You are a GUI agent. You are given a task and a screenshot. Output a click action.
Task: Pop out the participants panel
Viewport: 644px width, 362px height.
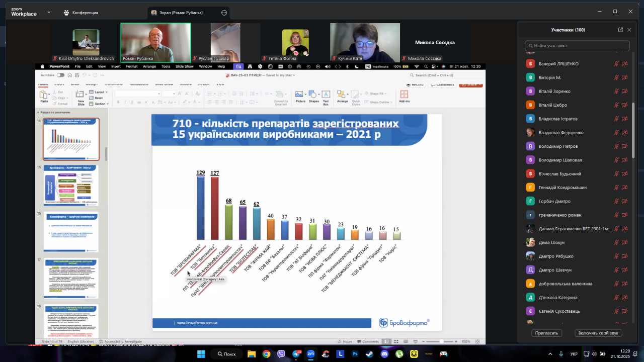620,30
